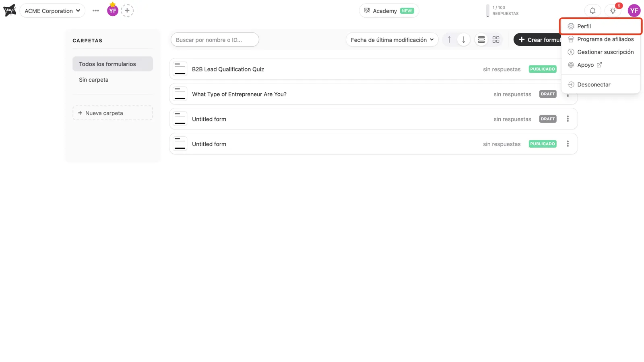Image resolution: width=644 pixels, height=362 pixels.
Task: Open Fecha de última modificación sort dropdown
Action: tap(392, 40)
